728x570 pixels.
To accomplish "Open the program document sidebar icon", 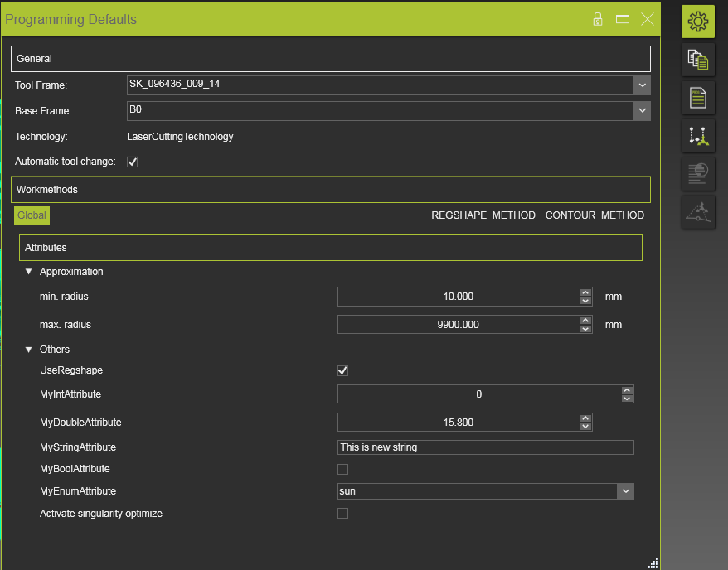I will (698, 98).
